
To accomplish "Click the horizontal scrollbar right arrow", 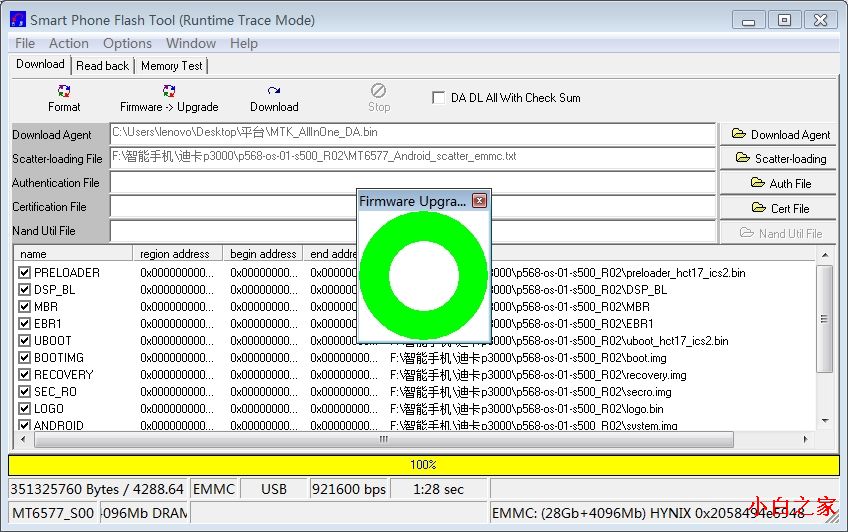I will (806, 439).
